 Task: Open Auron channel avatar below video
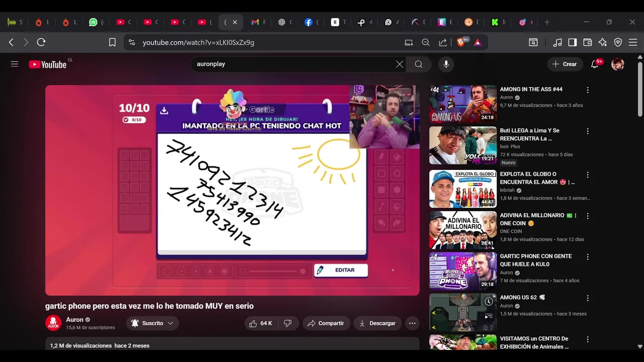click(53, 323)
